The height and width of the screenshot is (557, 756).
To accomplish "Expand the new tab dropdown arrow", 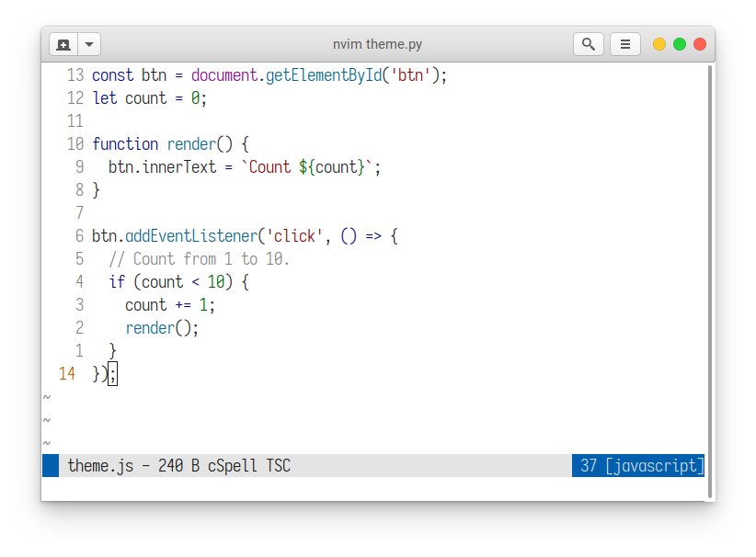I will click(x=89, y=45).
